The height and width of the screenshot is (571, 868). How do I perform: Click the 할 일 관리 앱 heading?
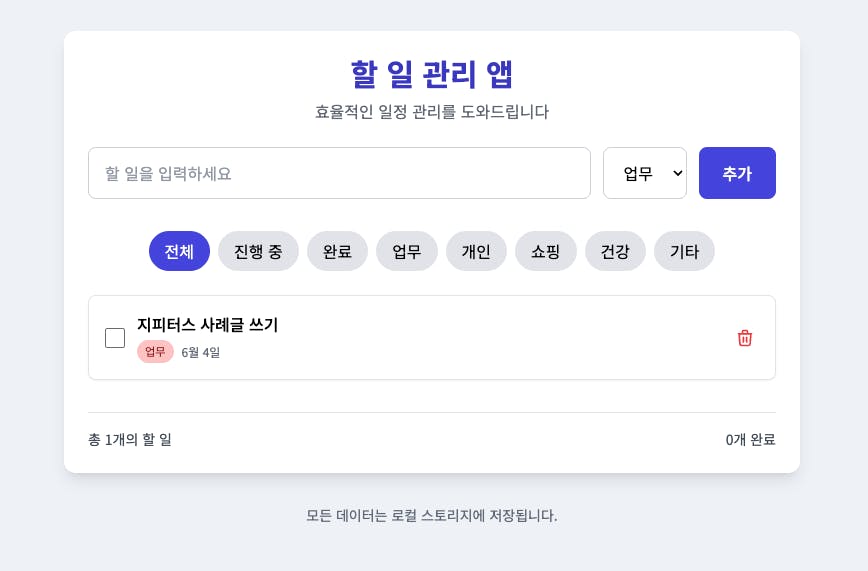coord(432,74)
